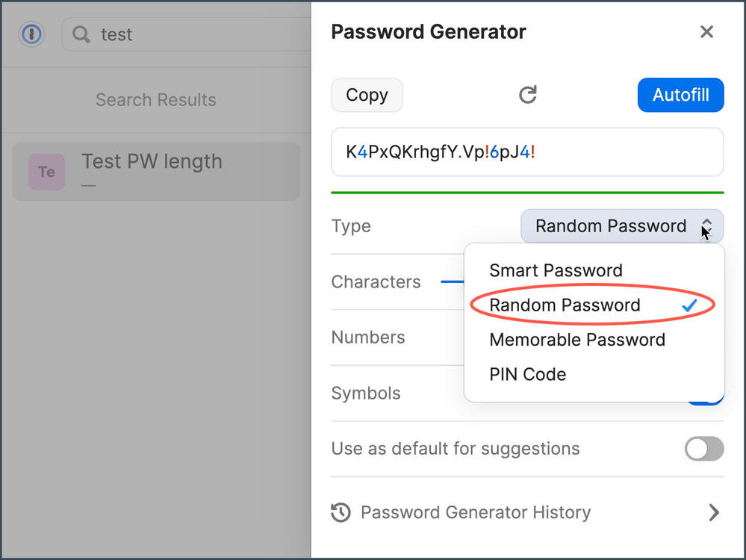Expand Password Generator History chevron
This screenshot has height=560, width=746.
tap(714, 512)
